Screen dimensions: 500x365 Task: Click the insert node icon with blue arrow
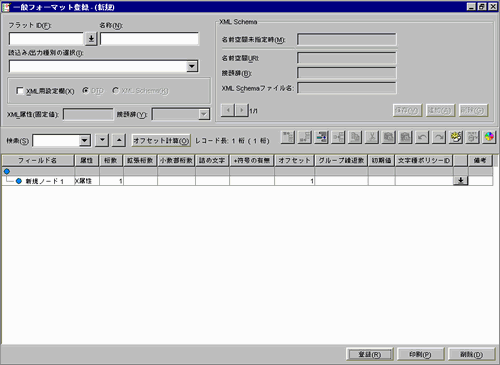tap(321, 137)
